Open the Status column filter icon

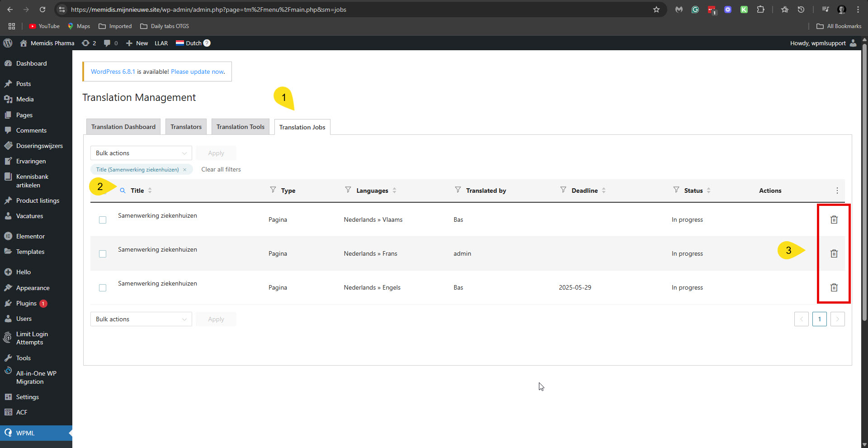(x=676, y=190)
